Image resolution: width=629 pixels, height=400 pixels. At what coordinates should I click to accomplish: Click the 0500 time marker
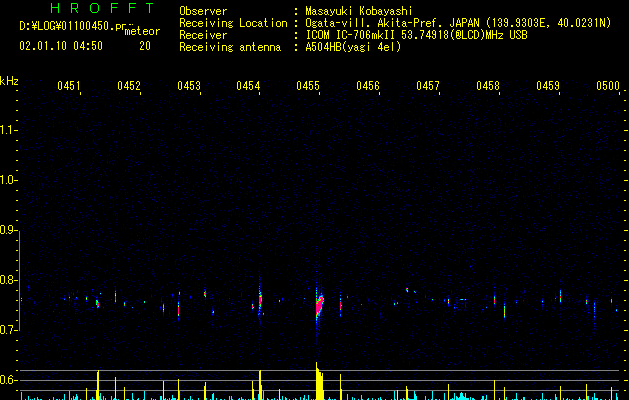tap(608, 86)
